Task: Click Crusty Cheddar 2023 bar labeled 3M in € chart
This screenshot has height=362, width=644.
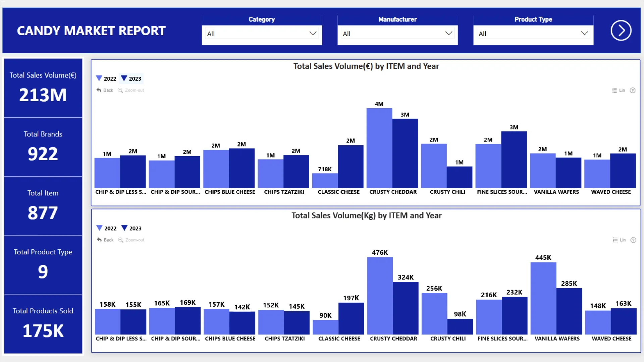Action: pos(405,153)
